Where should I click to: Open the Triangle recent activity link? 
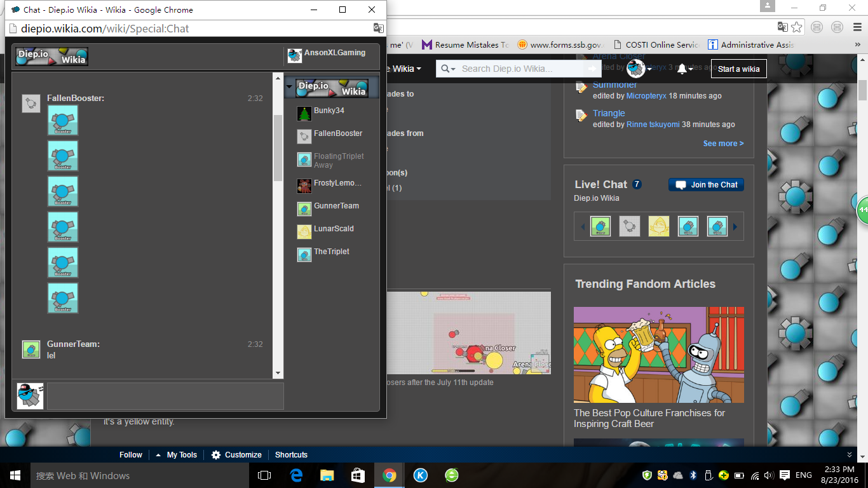[609, 113]
